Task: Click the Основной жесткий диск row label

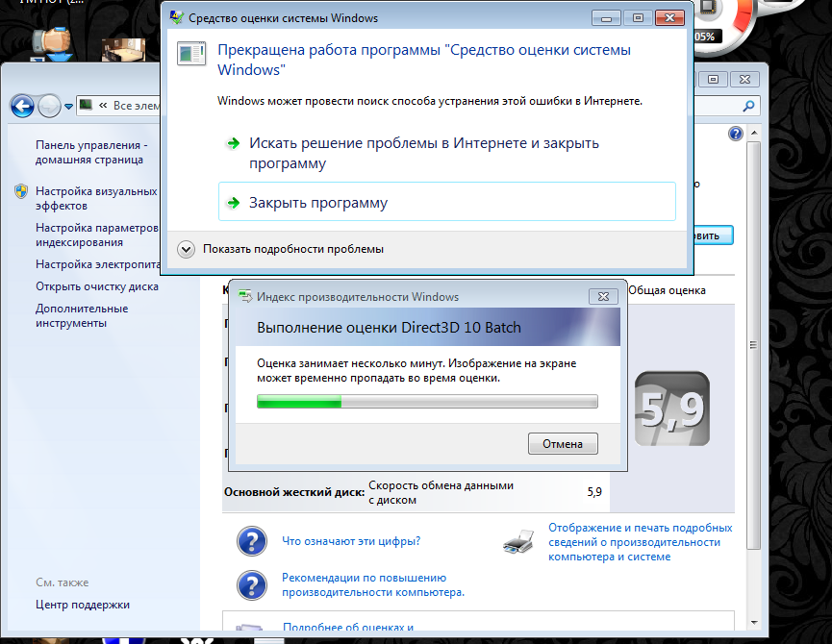Action: 294,492
